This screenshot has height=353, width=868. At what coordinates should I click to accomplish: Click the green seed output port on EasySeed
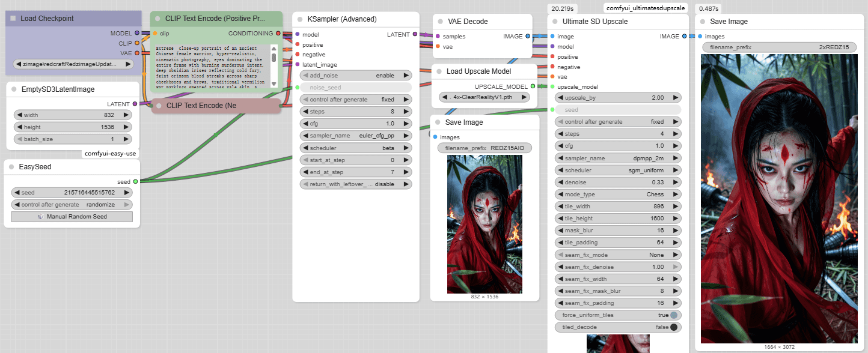pyautogui.click(x=135, y=181)
